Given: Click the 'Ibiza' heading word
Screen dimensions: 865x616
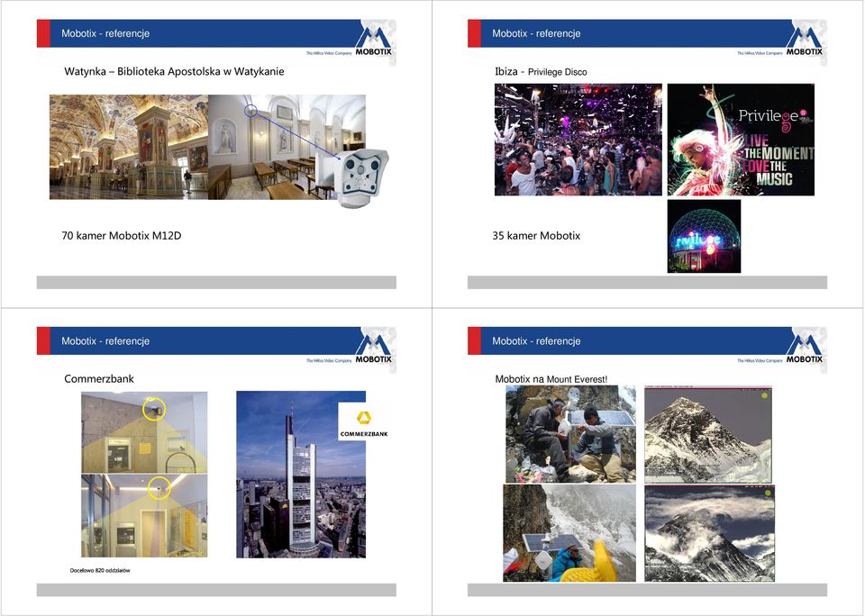Looking at the screenshot, I should [x=505, y=71].
